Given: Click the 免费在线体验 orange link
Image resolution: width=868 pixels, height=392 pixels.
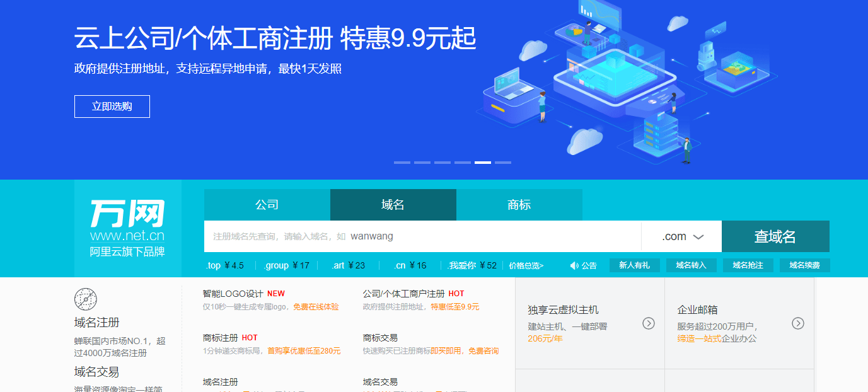Looking at the screenshot, I should (316, 307).
